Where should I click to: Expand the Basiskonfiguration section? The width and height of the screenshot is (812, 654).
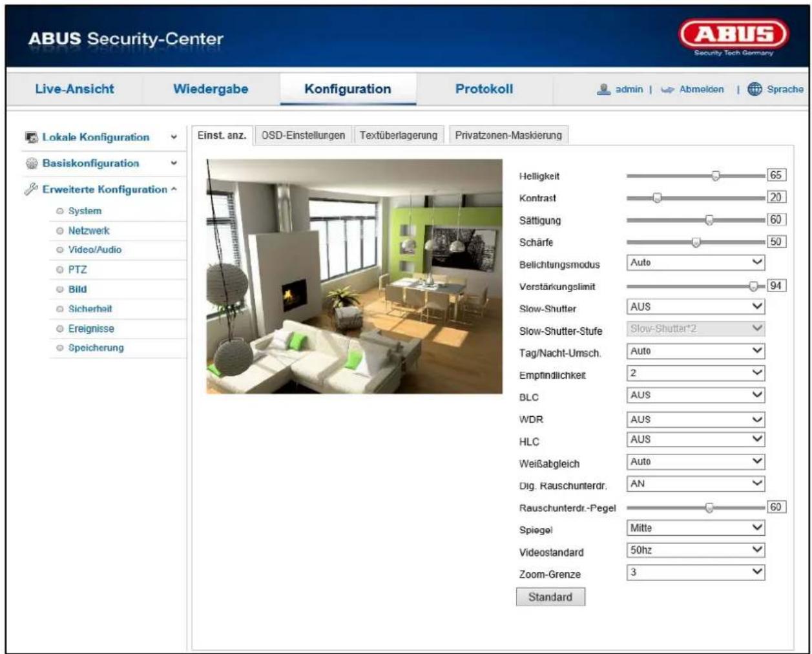tap(174, 163)
